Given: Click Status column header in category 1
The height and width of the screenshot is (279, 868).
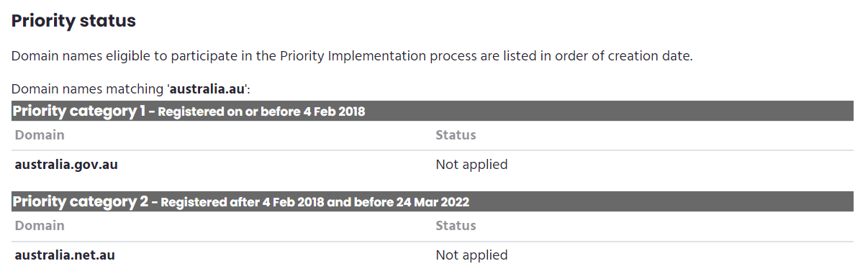Looking at the screenshot, I should click(x=456, y=135).
